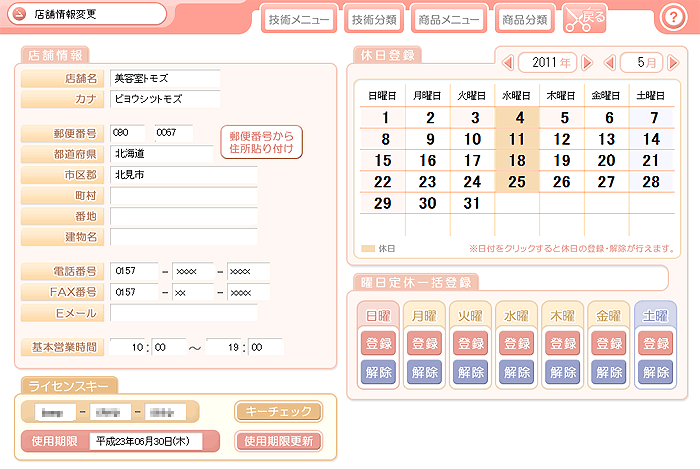Go to previous year arrow

[x=507, y=63]
